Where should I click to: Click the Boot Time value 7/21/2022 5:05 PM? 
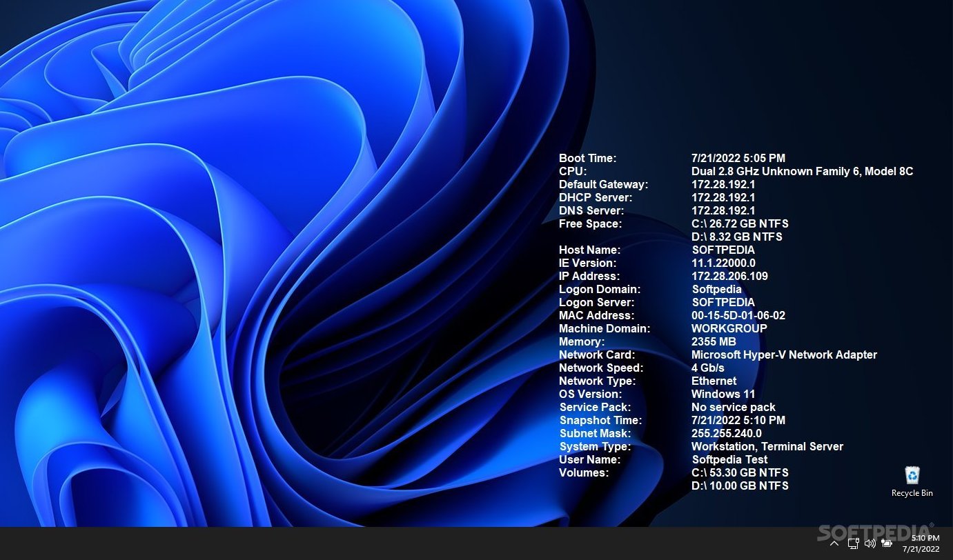(x=738, y=158)
